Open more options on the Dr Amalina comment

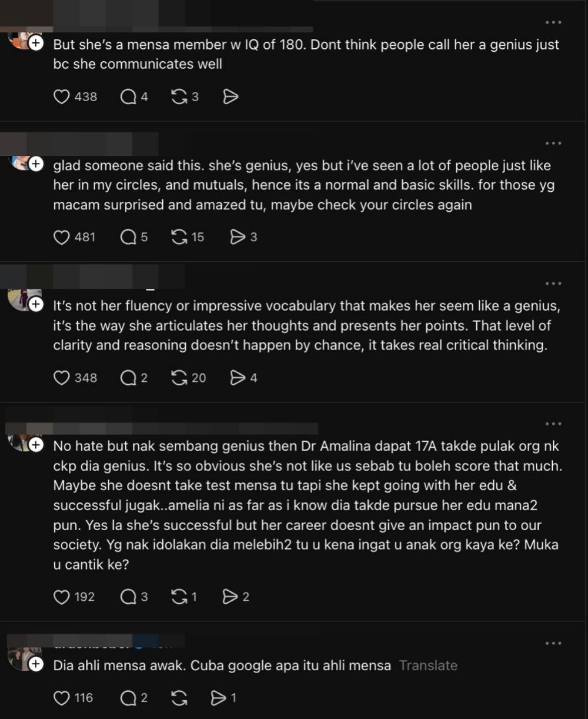[553, 424]
